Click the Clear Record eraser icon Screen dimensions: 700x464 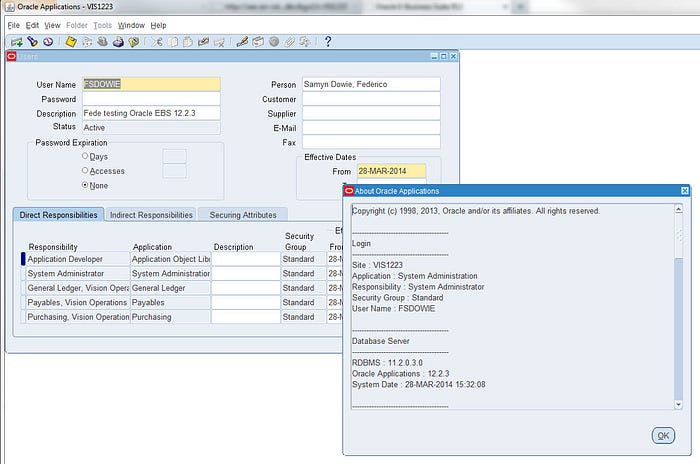click(204, 42)
